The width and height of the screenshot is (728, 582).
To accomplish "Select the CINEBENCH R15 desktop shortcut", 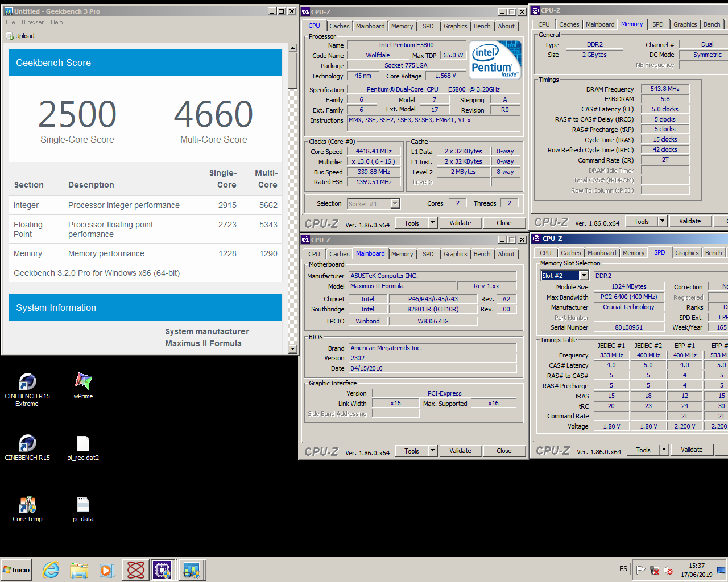I will (27, 447).
